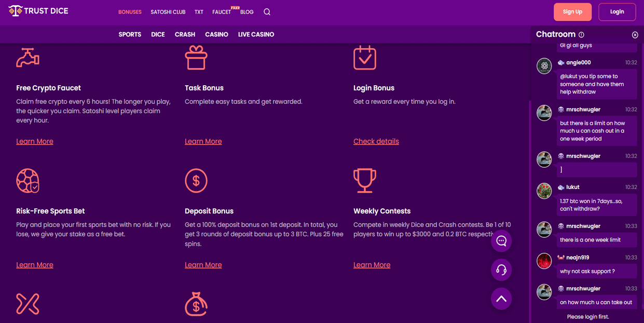The height and width of the screenshot is (323, 644).
Task: Open Check details link under Login Bonus
Action: (x=376, y=141)
